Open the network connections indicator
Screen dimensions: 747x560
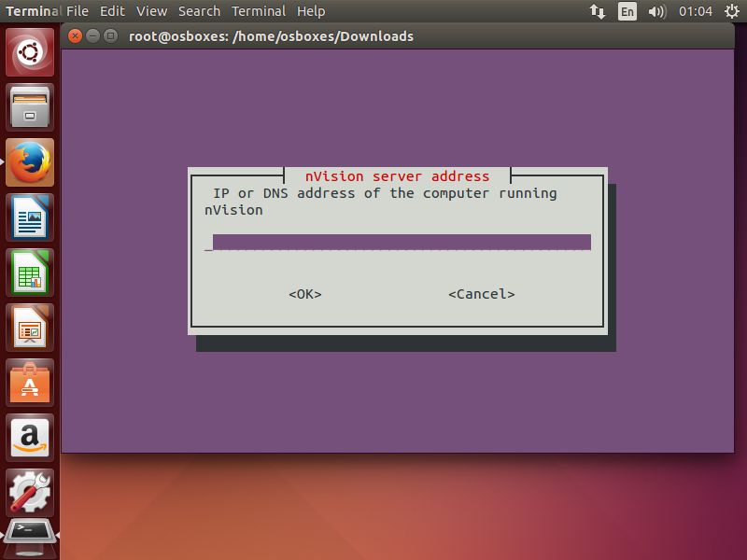[x=598, y=11]
